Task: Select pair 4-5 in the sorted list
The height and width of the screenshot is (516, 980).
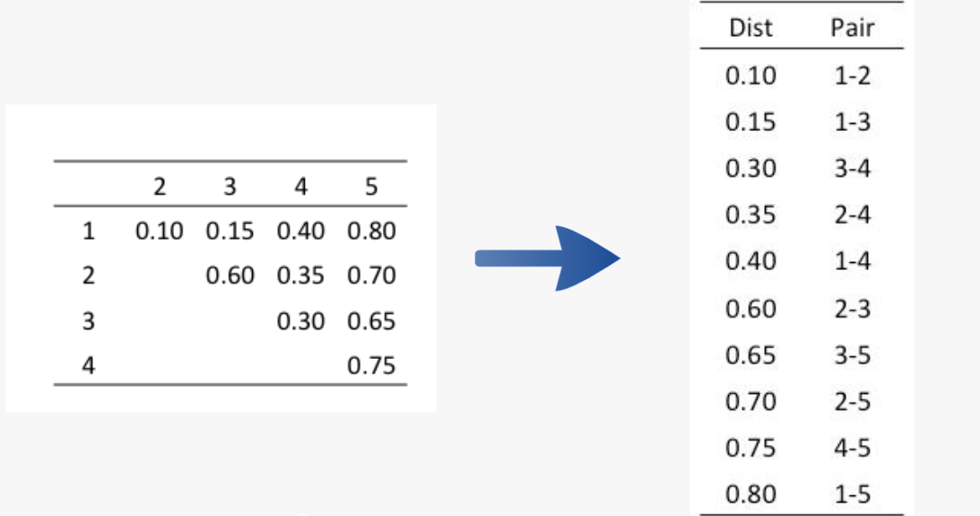Action: [853, 448]
